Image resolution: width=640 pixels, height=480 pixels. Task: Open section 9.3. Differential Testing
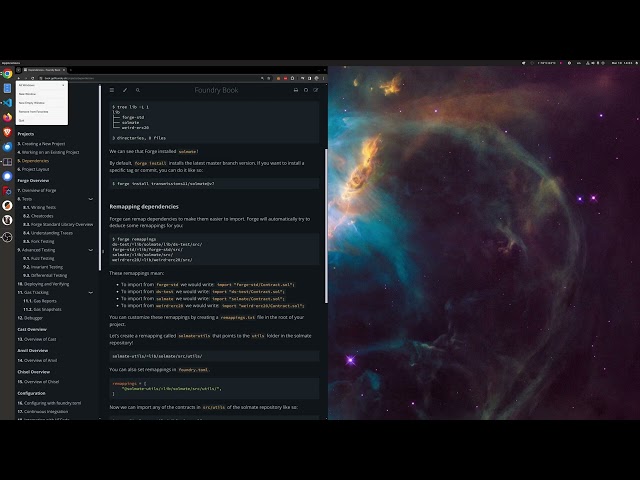tap(45, 276)
